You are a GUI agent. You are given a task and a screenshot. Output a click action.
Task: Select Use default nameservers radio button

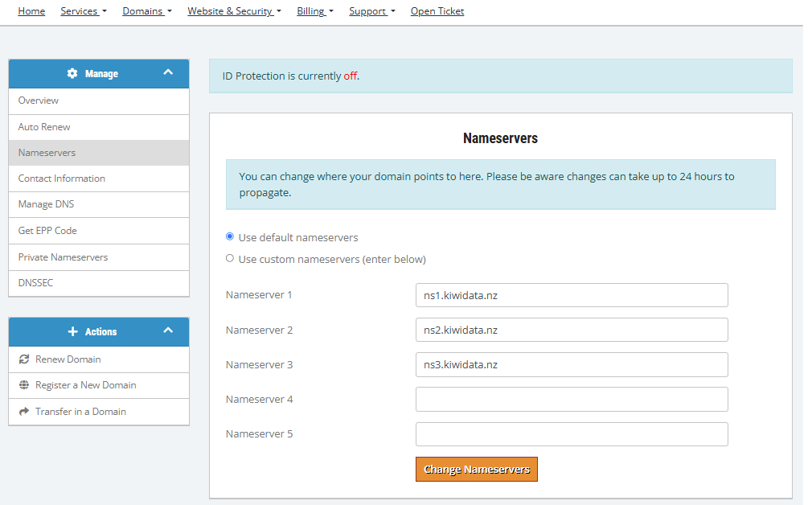[x=230, y=237]
